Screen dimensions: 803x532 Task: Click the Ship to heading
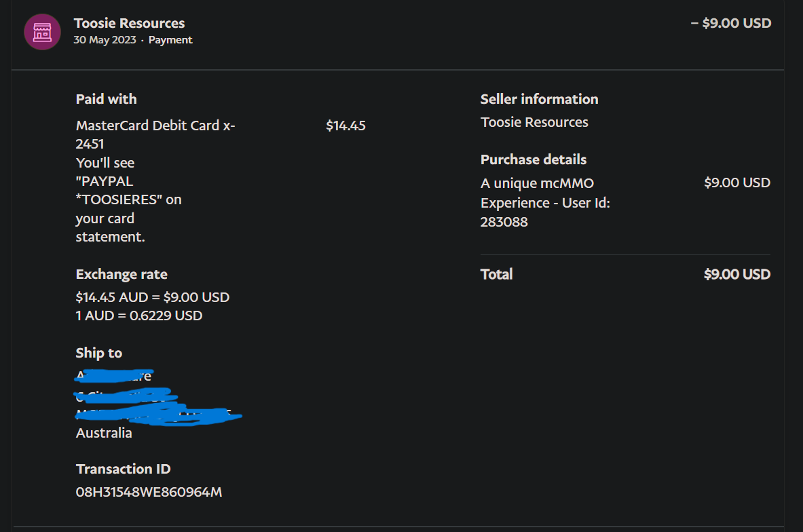click(x=99, y=353)
